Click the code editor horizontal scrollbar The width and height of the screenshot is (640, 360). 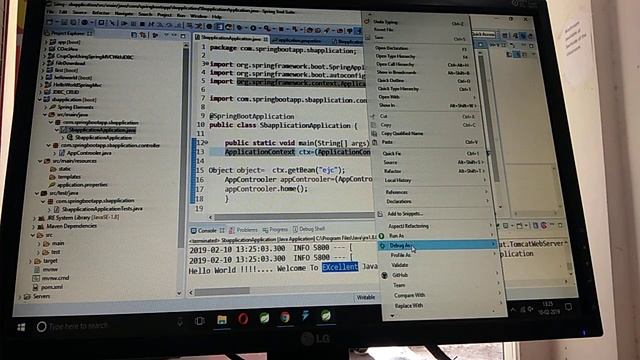tap(293, 217)
